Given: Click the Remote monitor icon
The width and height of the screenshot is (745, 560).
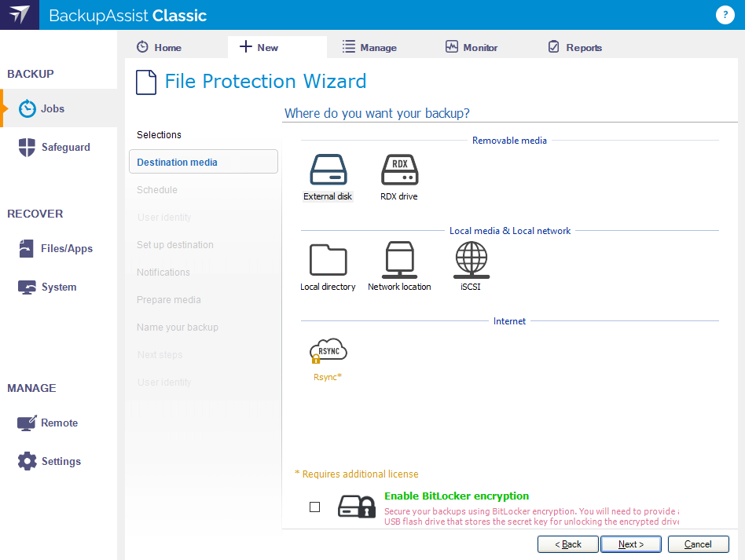Looking at the screenshot, I should coord(27,423).
